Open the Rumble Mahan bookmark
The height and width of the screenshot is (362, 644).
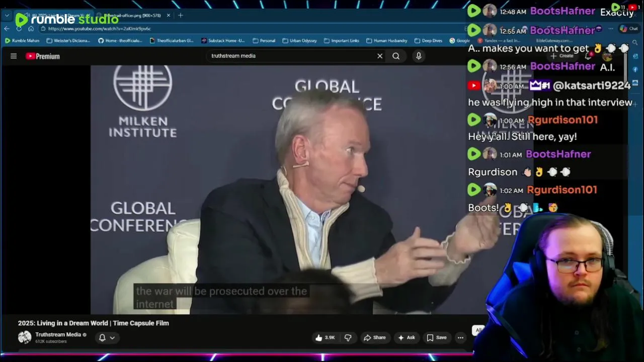point(22,41)
